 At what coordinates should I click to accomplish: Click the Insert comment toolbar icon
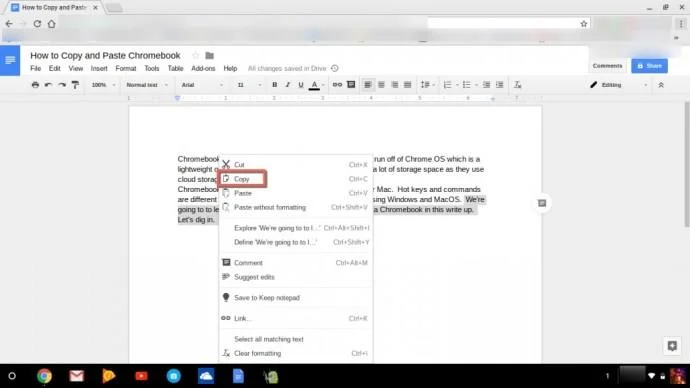tap(351, 85)
